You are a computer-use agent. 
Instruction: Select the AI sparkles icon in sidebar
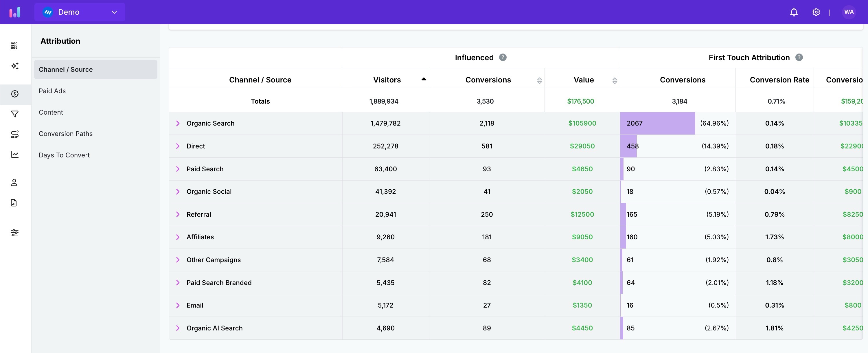(x=14, y=66)
